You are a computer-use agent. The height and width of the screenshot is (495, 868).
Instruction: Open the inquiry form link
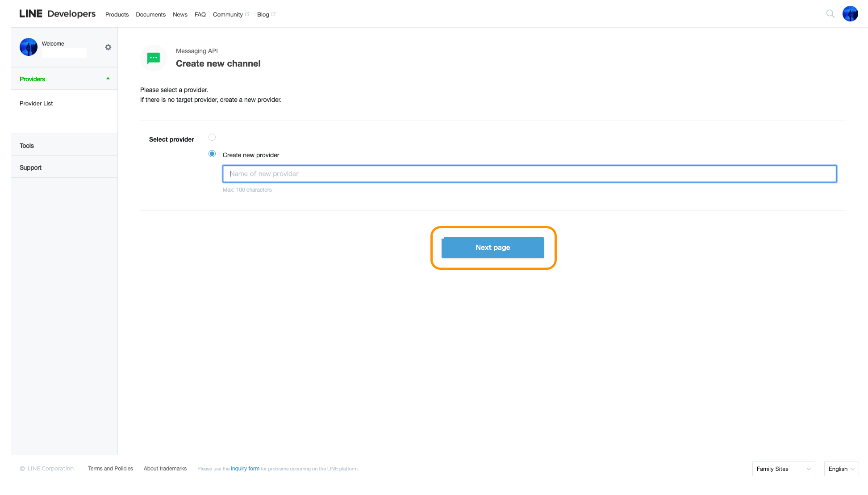pos(245,469)
